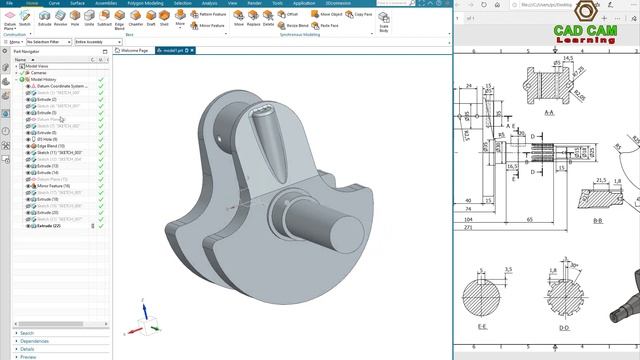Select the Delete face tool
Screen dimensions: 640x360
[268, 18]
